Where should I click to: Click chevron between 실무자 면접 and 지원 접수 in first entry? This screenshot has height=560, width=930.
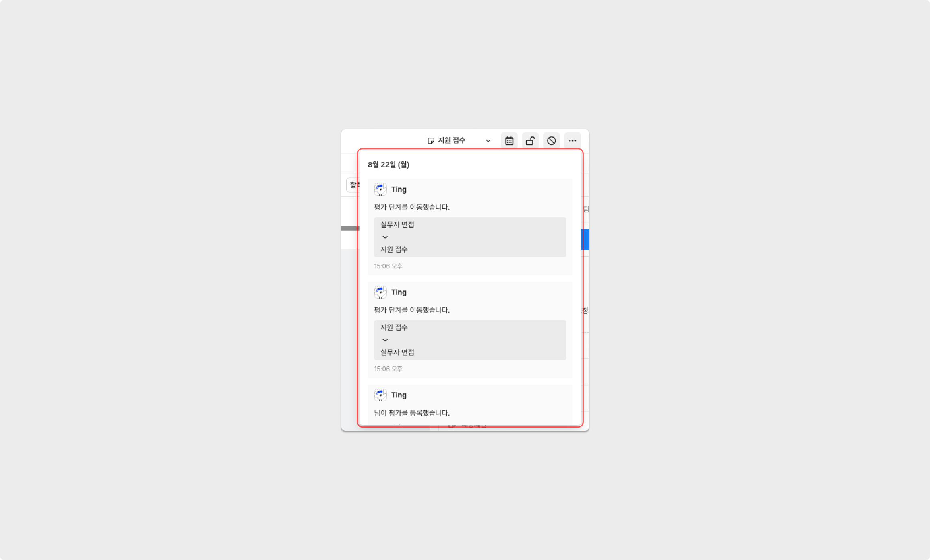pyautogui.click(x=385, y=237)
